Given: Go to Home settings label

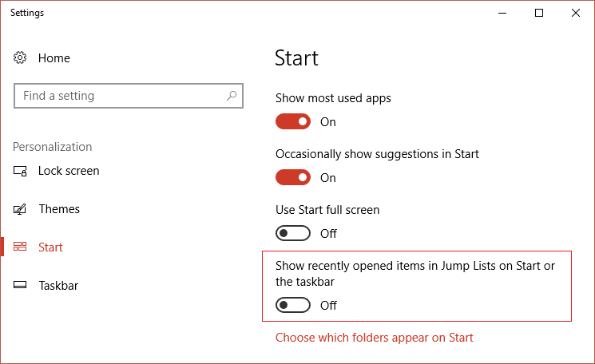Looking at the screenshot, I should coord(54,58).
